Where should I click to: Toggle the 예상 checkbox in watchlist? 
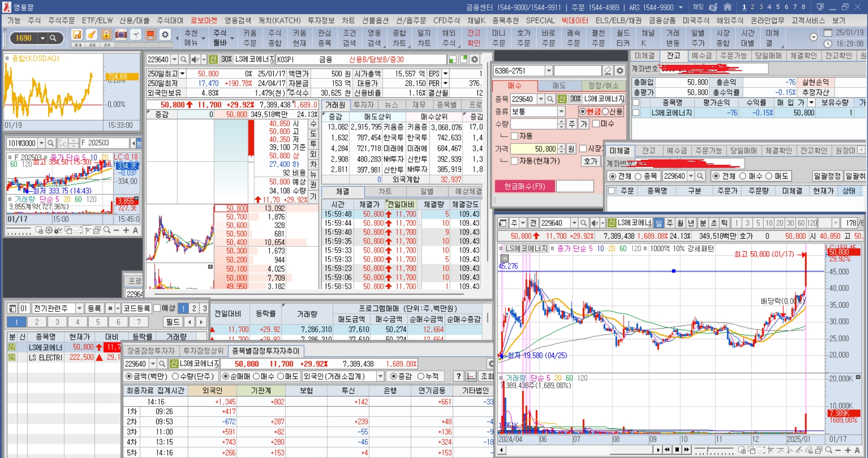point(157,308)
